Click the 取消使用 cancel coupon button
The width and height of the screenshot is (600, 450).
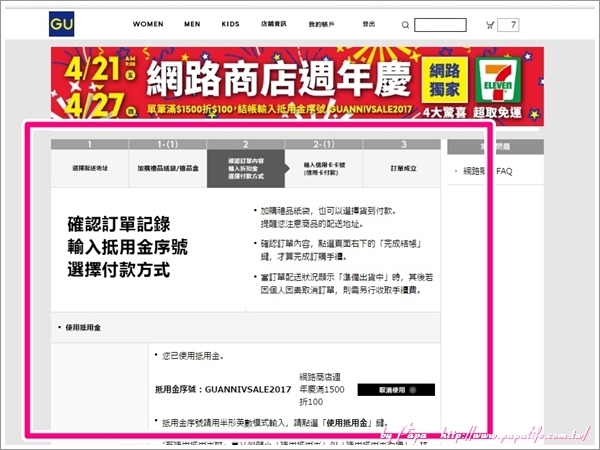pyautogui.click(x=396, y=390)
